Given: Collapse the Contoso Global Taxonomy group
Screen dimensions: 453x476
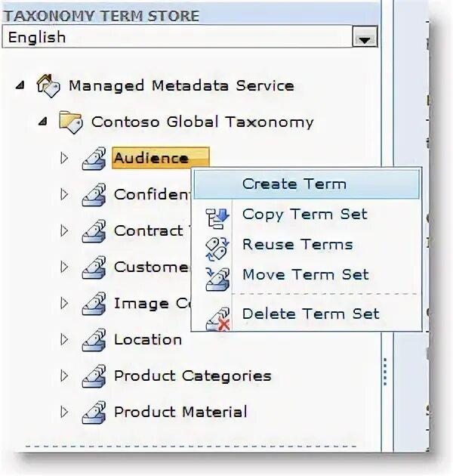Looking at the screenshot, I should 43,122.
